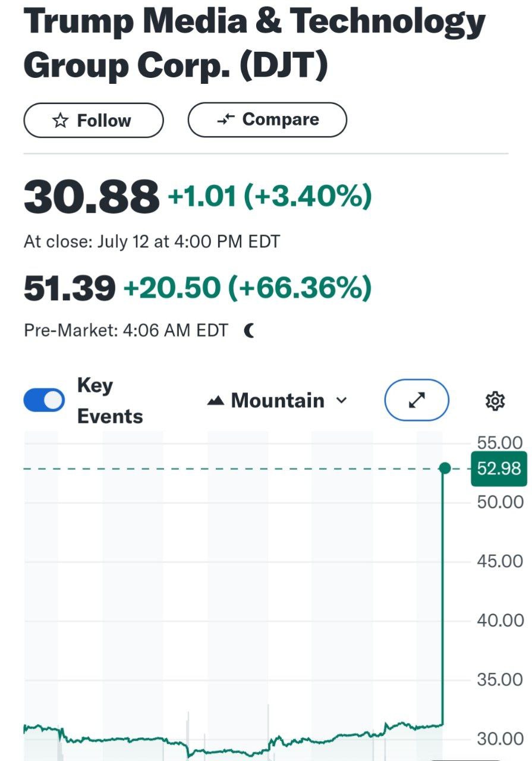Click the Compare arrows icon

[226, 120]
